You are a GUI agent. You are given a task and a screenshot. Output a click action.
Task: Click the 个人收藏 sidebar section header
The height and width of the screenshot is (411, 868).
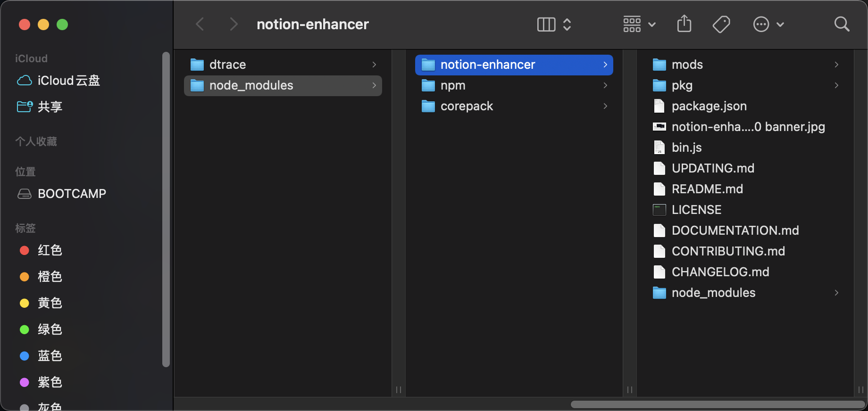[36, 141]
